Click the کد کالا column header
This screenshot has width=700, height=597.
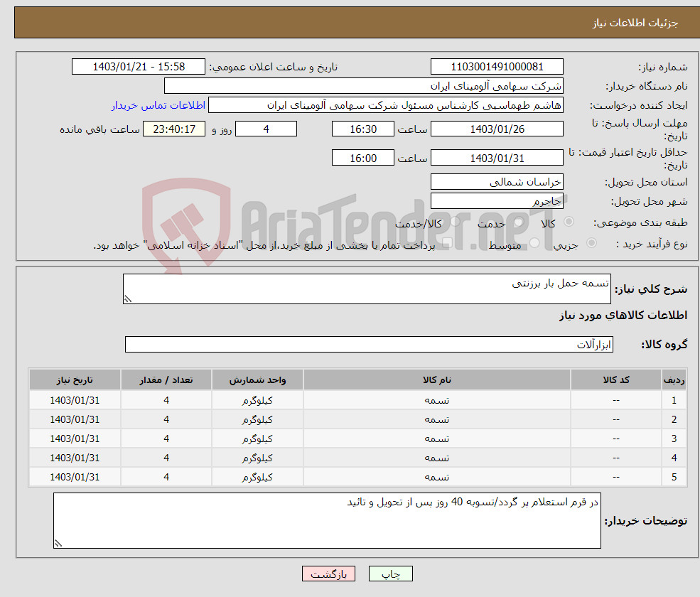(x=616, y=380)
